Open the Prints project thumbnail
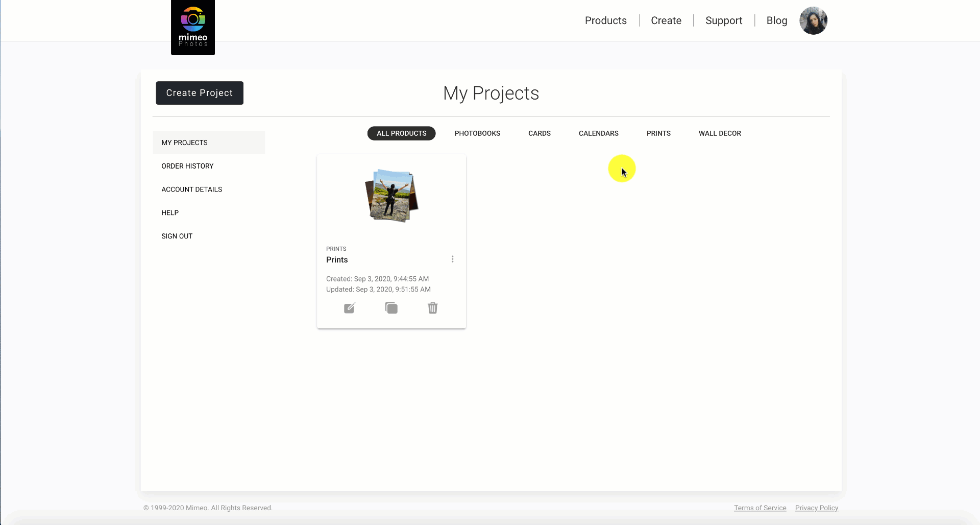 tap(391, 196)
